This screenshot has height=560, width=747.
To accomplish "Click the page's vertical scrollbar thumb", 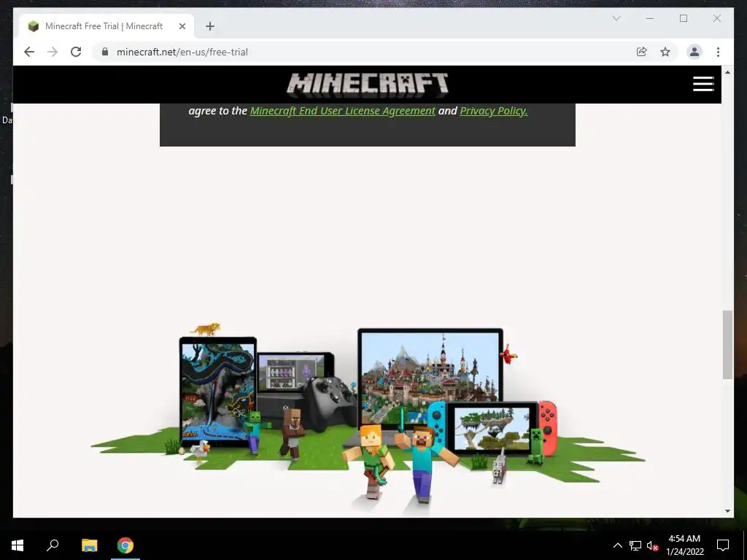I will tap(727, 345).
